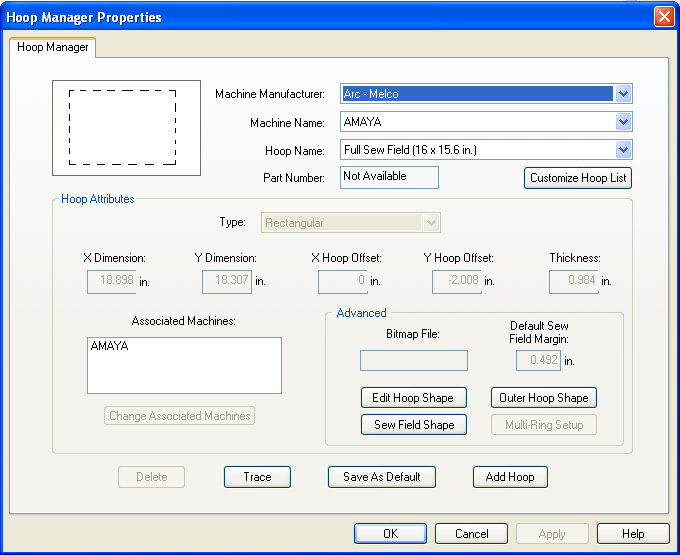
Task: Open the Machine Manufacturer dropdown arrow
Action: click(623, 94)
